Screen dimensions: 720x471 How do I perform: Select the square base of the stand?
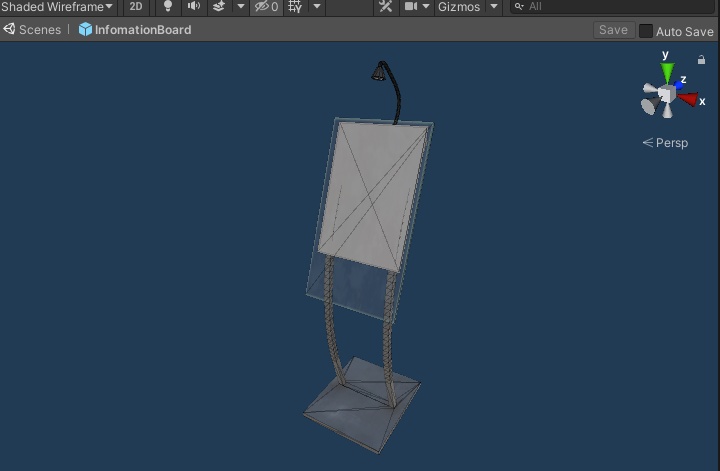click(x=362, y=405)
